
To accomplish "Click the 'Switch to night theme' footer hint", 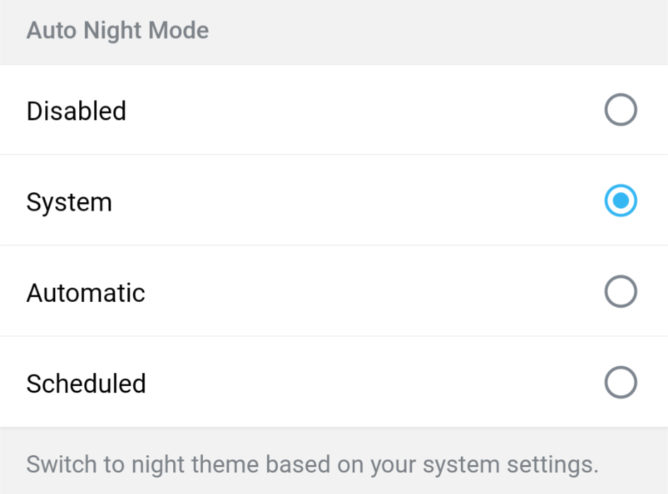I will pyautogui.click(x=312, y=464).
